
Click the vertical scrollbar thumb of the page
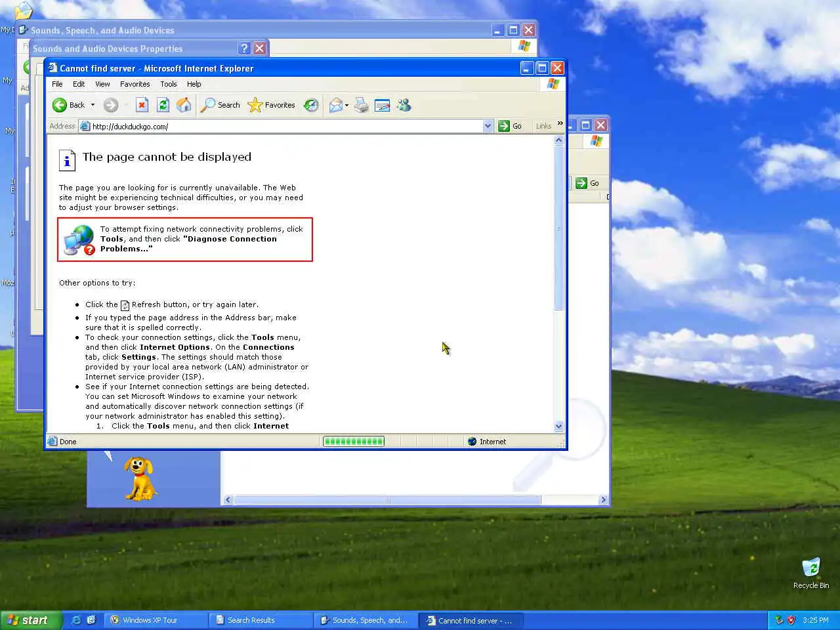(x=559, y=228)
